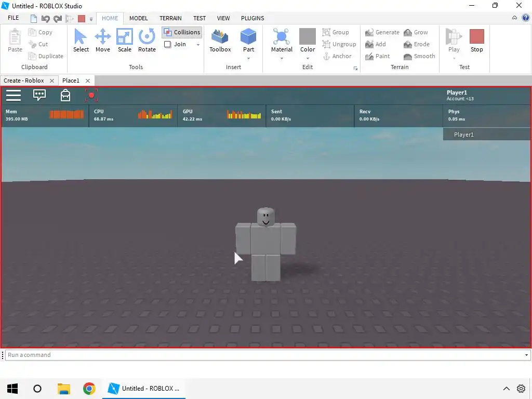This screenshot has height=399, width=532.
Task: Select the terrain Erode tool
Action: [x=416, y=44]
